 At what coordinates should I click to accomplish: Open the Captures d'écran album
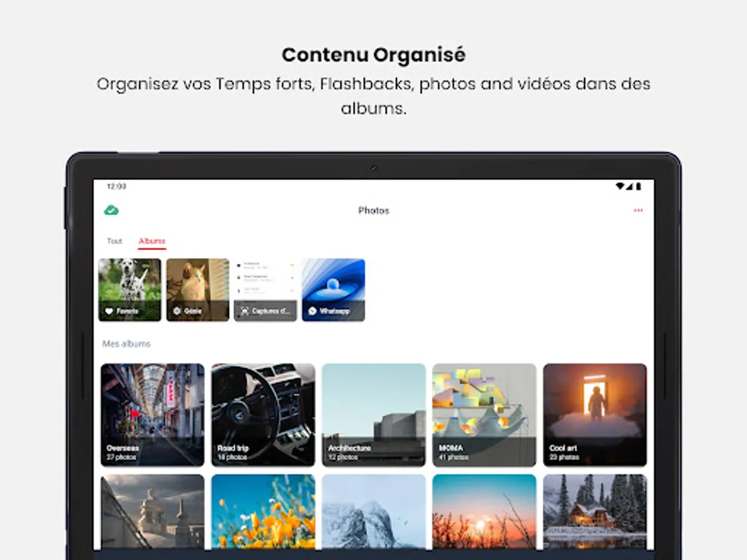[x=265, y=290]
